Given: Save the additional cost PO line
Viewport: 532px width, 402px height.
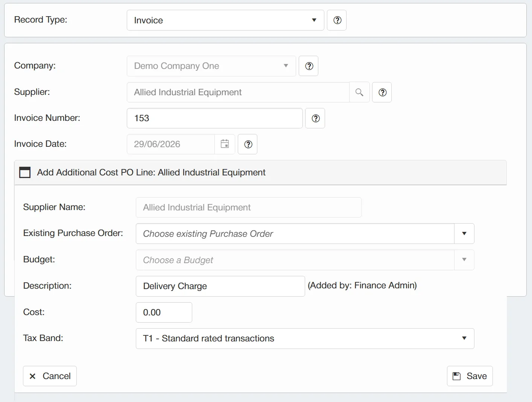Looking at the screenshot, I should tap(470, 376).
